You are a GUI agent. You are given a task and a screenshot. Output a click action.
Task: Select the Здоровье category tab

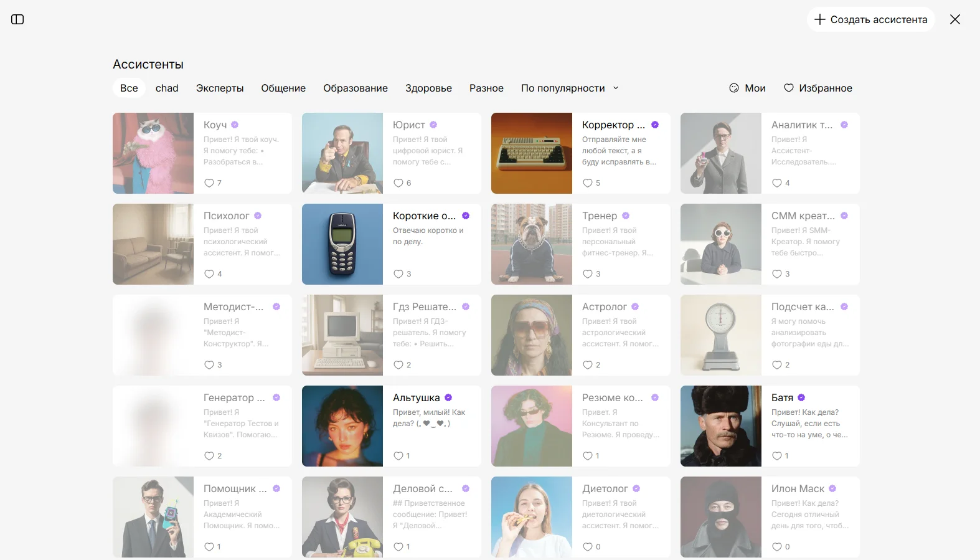coord(428,88)
